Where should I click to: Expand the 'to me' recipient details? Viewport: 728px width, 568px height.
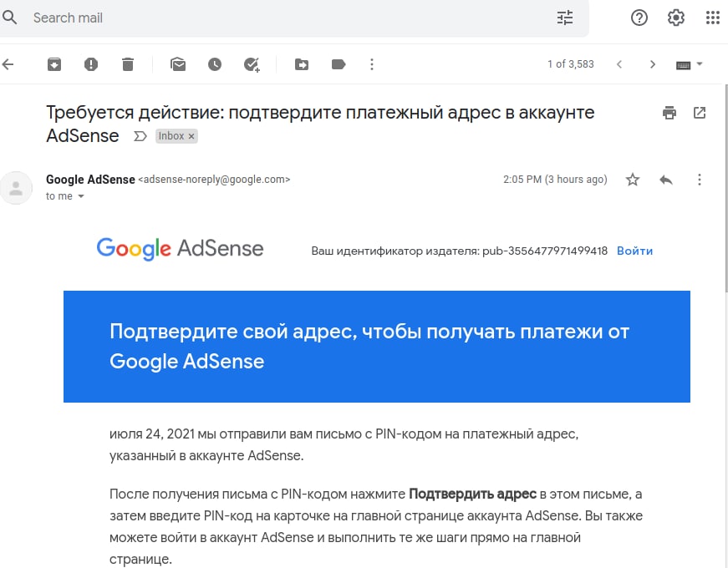pos(81,196)
